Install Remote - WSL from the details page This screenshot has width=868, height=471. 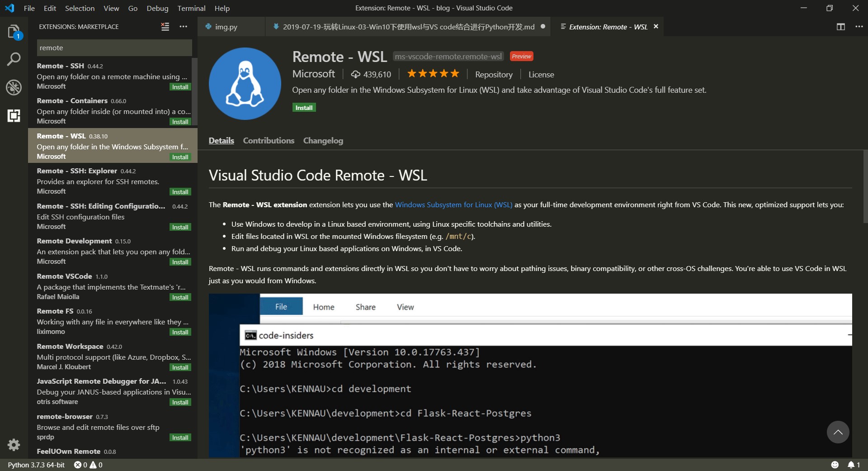pyautogui.click(x=304, y=108)
